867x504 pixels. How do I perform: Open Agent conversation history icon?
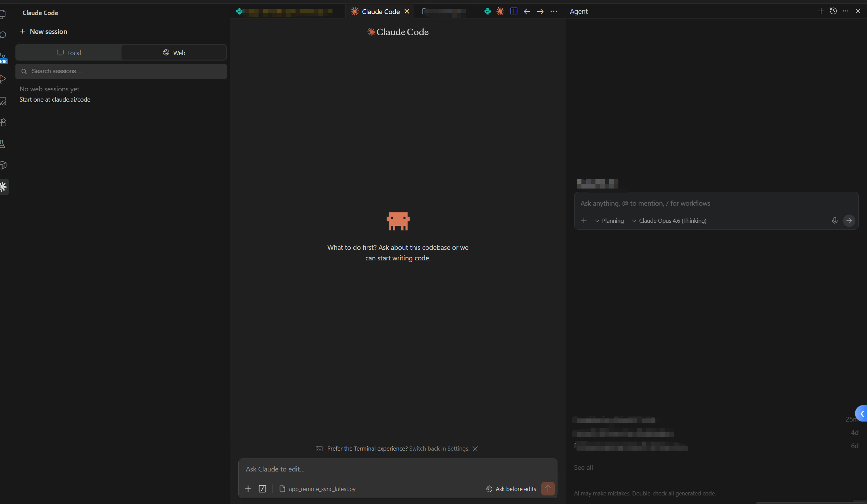point(833,11)
